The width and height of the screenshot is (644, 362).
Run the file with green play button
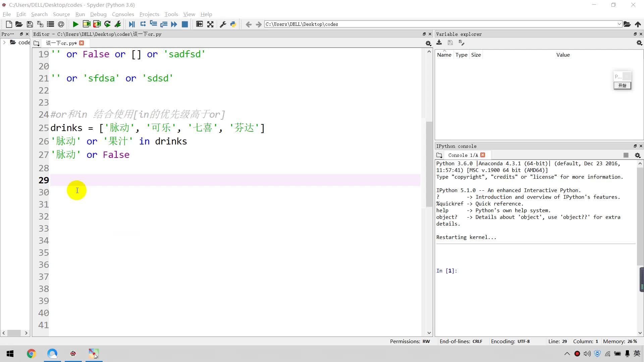pyautogui.click(x=75, y=24)
